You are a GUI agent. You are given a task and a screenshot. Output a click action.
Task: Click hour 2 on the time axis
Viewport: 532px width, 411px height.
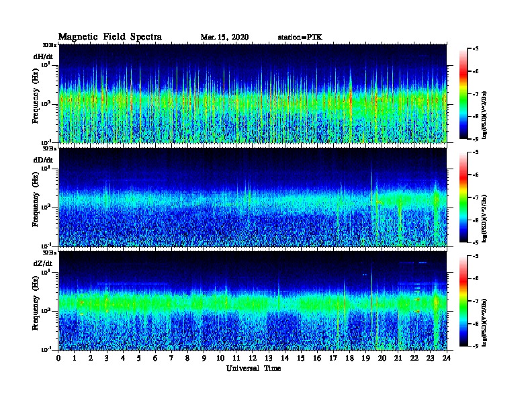91,358
